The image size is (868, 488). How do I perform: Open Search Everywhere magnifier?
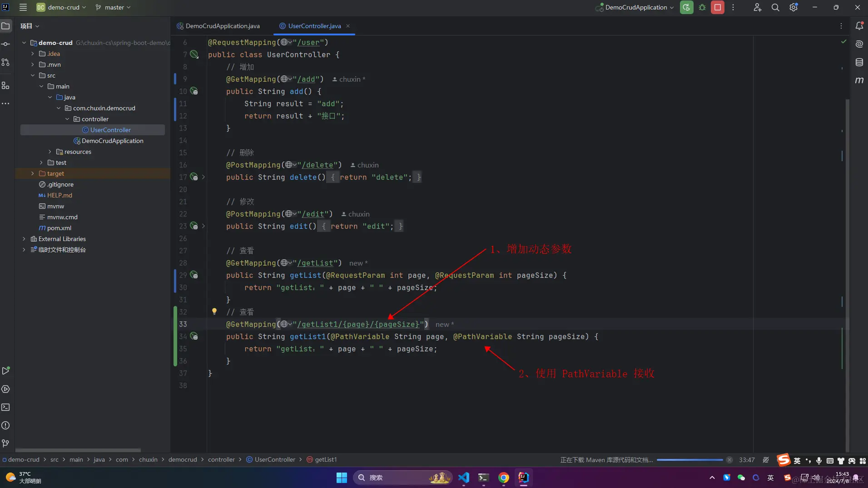(x=775, y=7)
